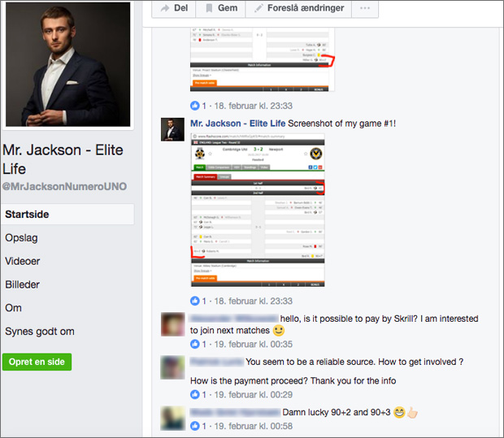Click the Del share arrow icon
Screen dimensions: 504x438
tap(165, 8)
